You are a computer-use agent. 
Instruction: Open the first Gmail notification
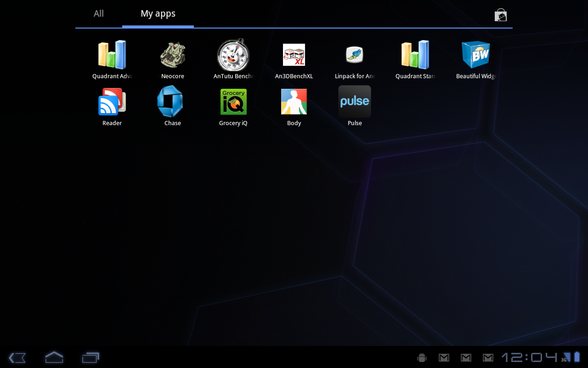444,357
